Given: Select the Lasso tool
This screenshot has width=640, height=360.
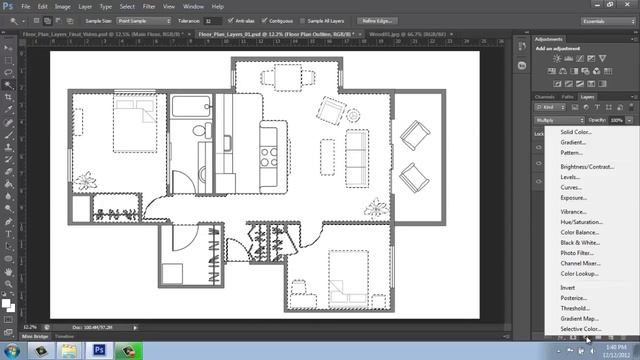Looking at the screenshot, I should pyautogui.click(x=8, y=73).
